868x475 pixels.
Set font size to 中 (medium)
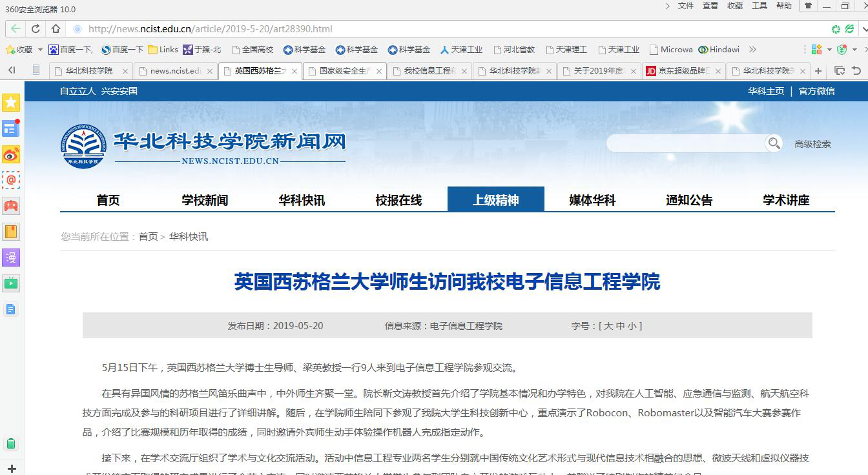[620, 326]
